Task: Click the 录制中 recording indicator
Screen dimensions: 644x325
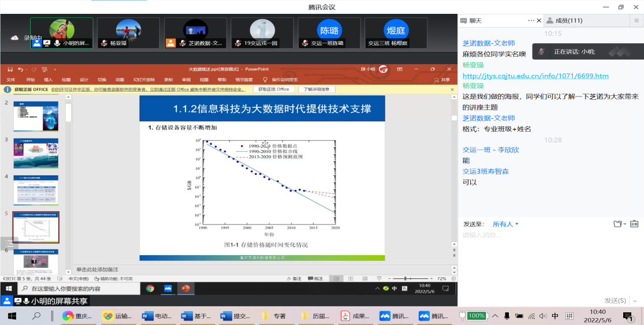Action: click(x=27, y=38)
